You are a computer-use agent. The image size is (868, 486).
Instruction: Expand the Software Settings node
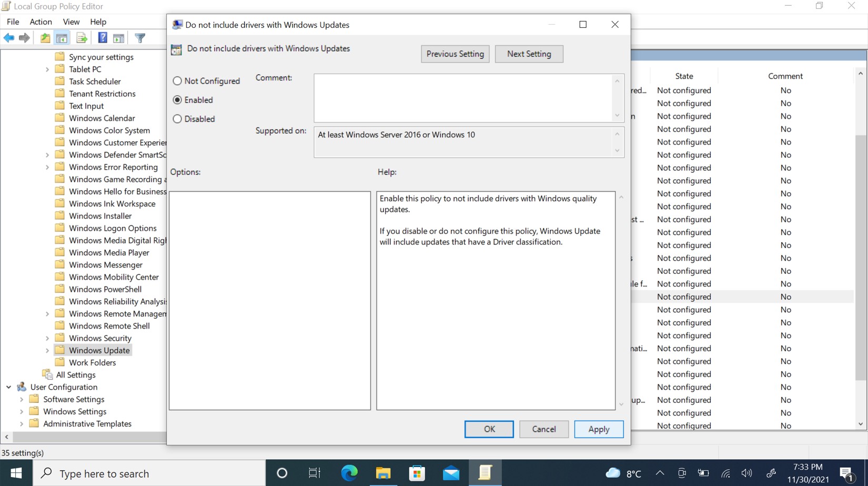tap(22, 399)
